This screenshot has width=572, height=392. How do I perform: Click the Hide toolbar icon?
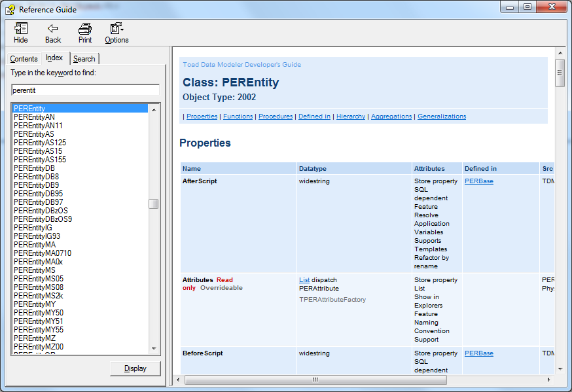click(21, 28)
